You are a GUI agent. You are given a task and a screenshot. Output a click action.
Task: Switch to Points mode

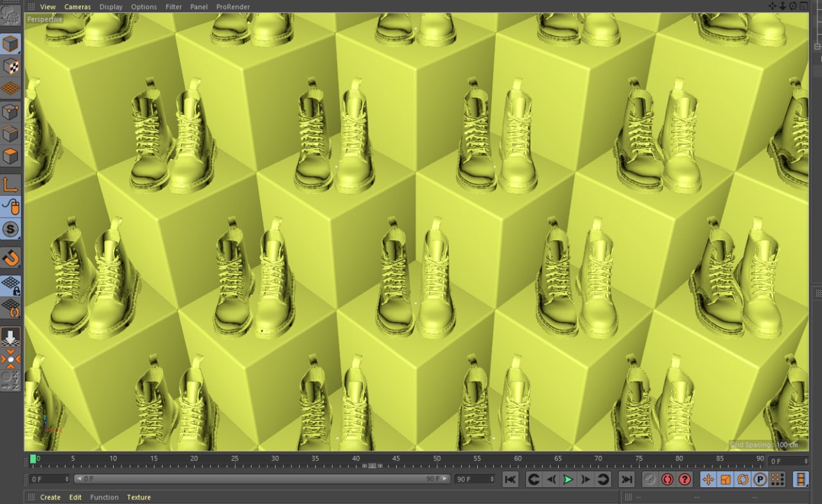point(10,112)
